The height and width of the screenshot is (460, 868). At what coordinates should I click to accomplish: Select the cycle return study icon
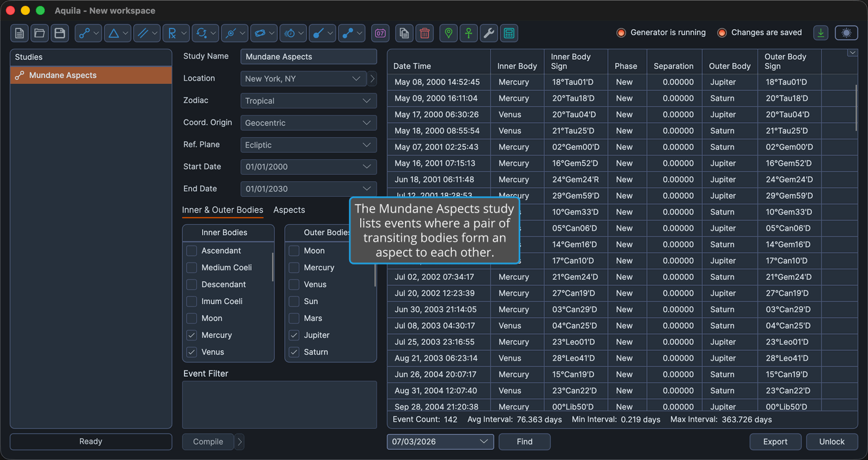205,33
